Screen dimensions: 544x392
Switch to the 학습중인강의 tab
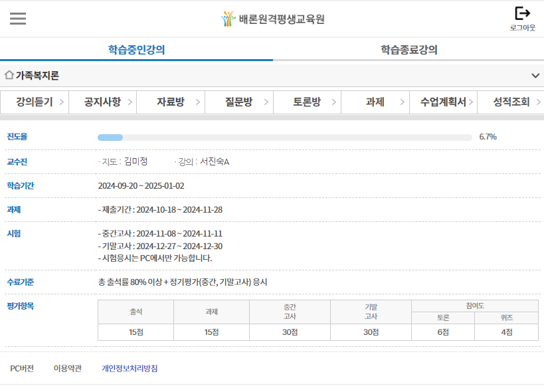136,50
